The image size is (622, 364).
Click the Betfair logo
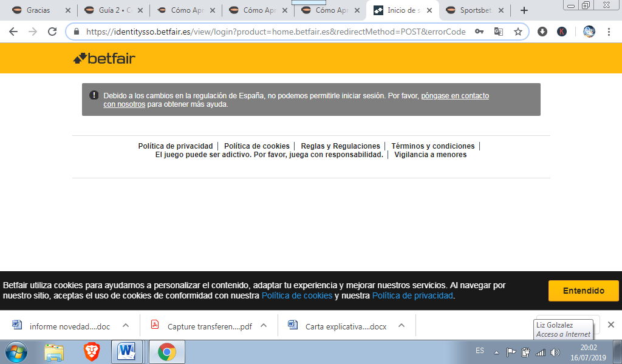(104, 59)
